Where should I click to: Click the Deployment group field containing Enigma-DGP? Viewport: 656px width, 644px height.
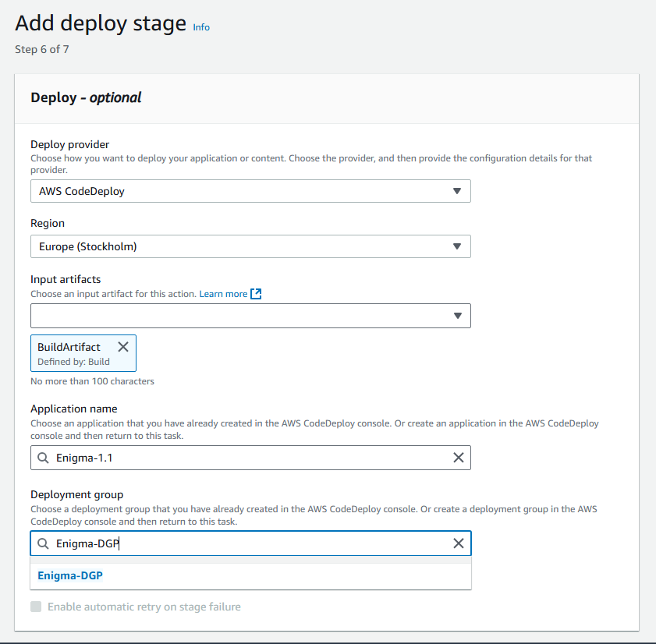point(250,543)
